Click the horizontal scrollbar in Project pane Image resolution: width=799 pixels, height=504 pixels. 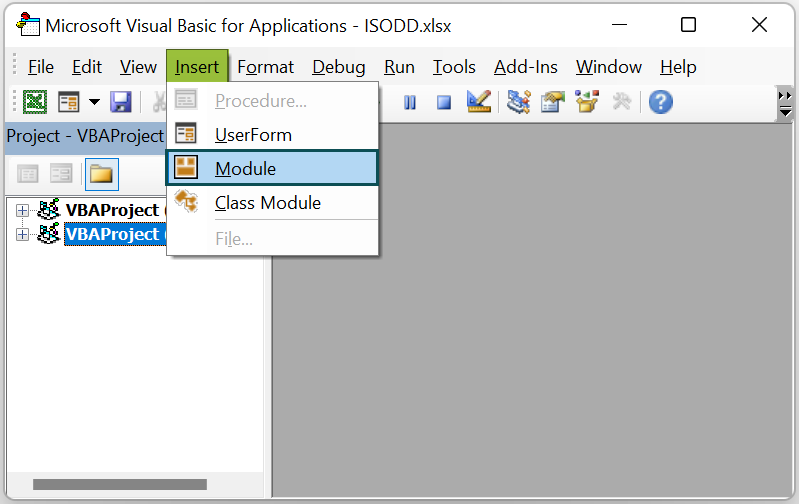pos(120,484)
